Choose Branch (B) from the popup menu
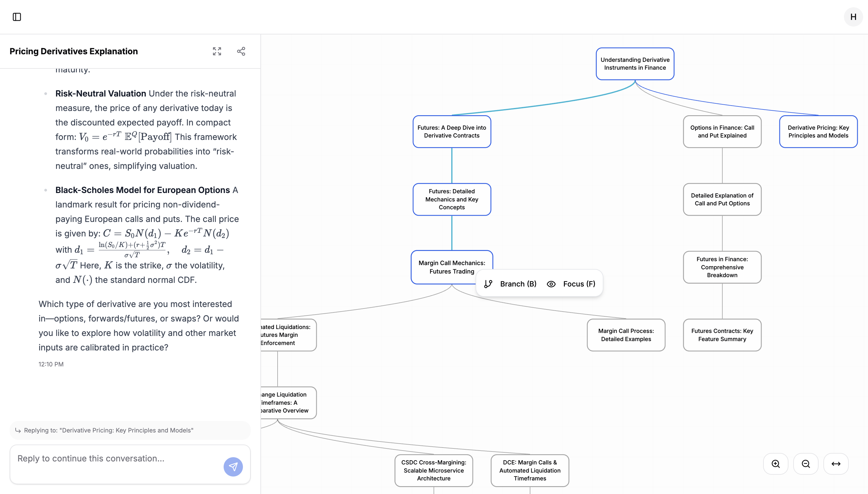868x494 pixels. [511, 284]
